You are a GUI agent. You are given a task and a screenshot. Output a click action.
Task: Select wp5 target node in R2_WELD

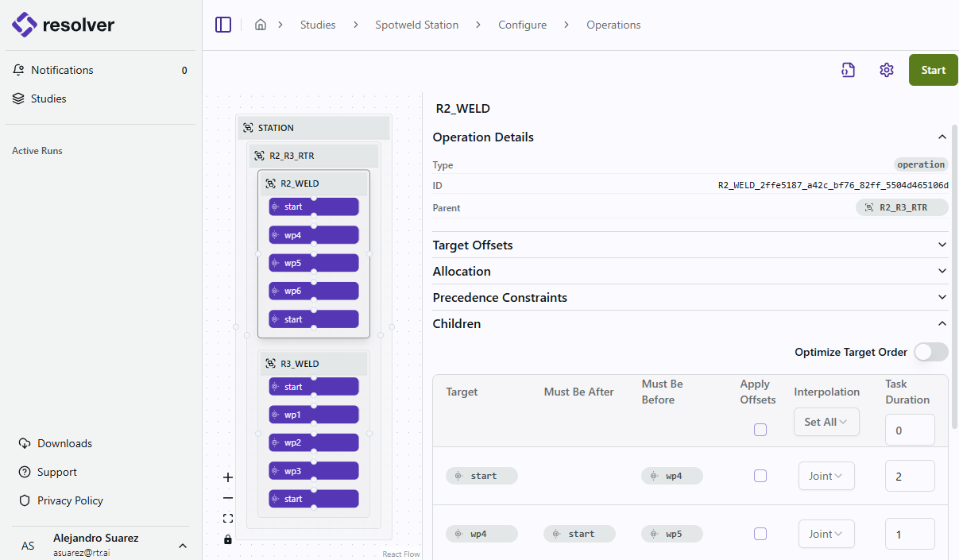click(314, 263)
